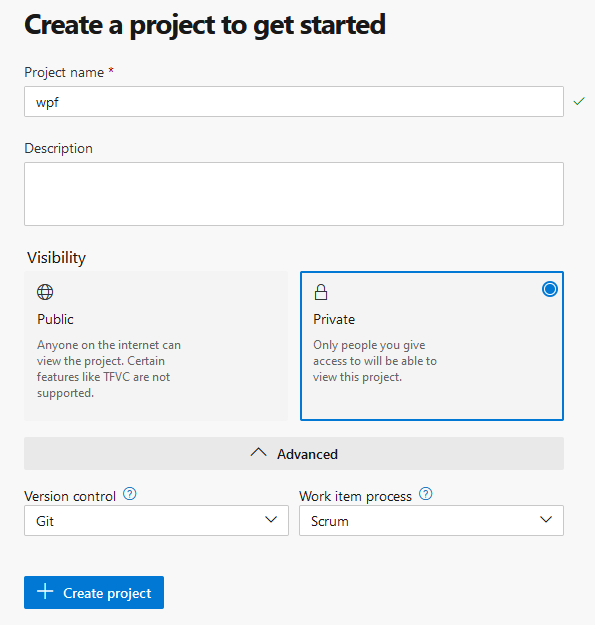Click inside the Description text area
Image resolution: width=595 pixels, height=625 pixels.
coord(294,194)
